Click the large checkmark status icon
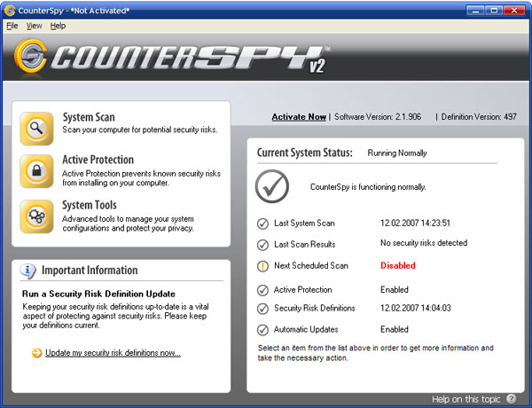The width and height of the screenshot is (532, 408). [272, 186]
